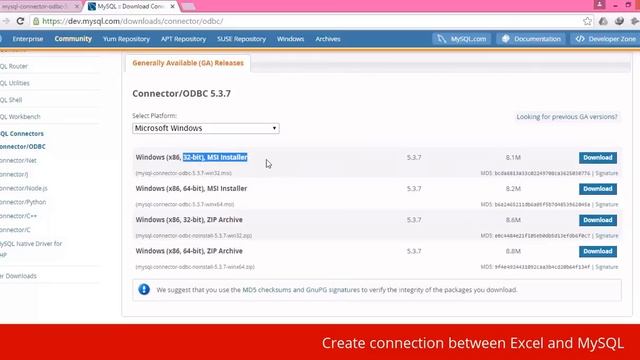Click Windows (x86, 32-bit), ZIP Archive title
Viewport: 640px width, 360px height.
tap(189, 220)
